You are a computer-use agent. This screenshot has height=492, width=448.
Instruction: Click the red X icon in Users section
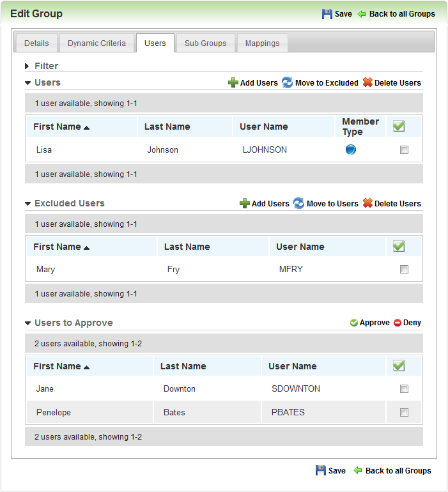(x=367, y=82)
